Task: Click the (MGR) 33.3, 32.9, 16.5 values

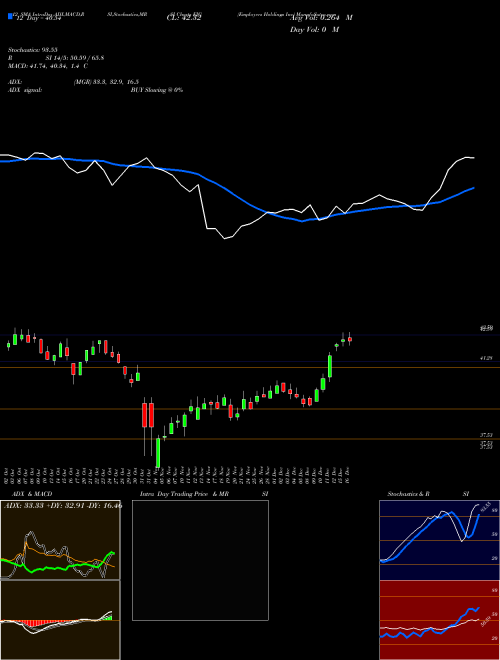Action: pos(106,82)
